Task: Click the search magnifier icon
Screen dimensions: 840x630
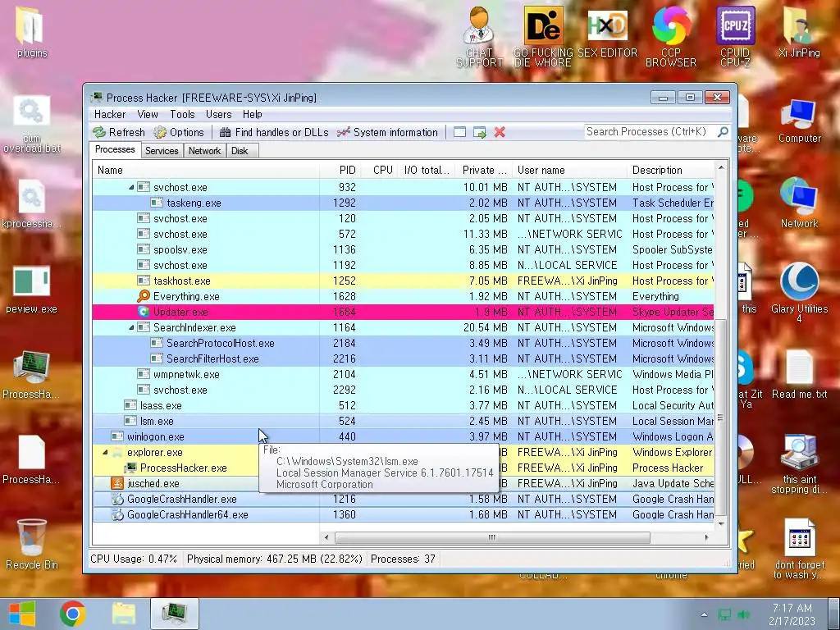Action: click(x=723, y=132)
